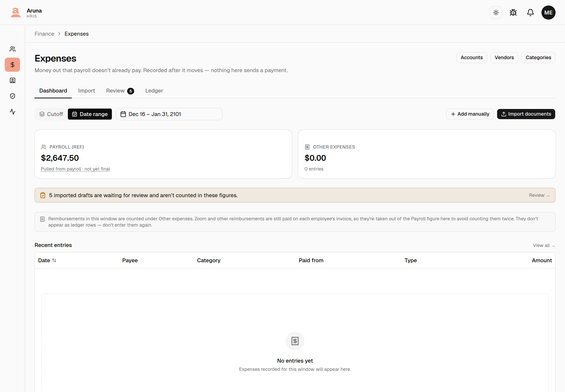Click the '0 entries' text

(314, 169)
